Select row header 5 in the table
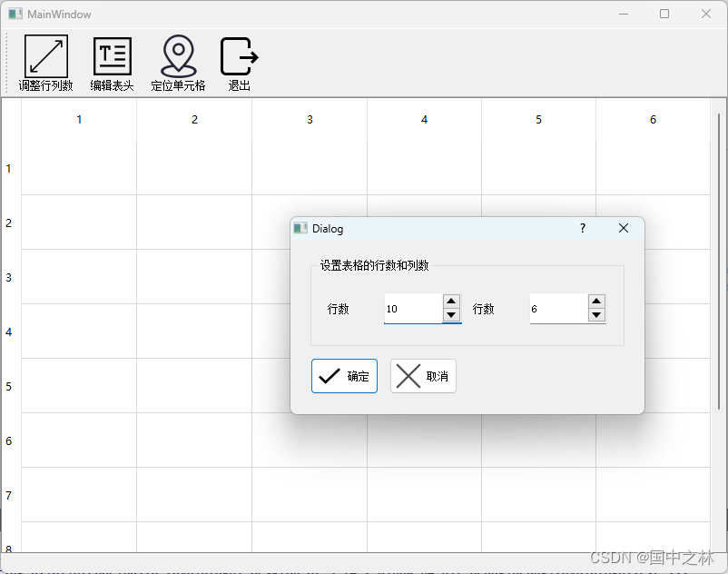The width and height of the screenshot is (728, 574). coord(11,386)
